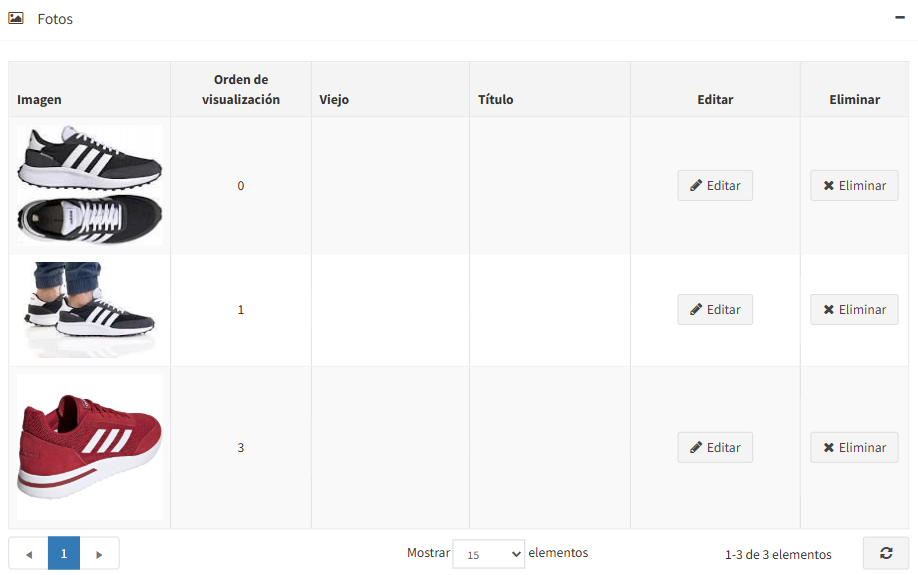Edit the red sneaker photo
The width and height of the screenshot is (918, 575).
click(x=715, y=448)
